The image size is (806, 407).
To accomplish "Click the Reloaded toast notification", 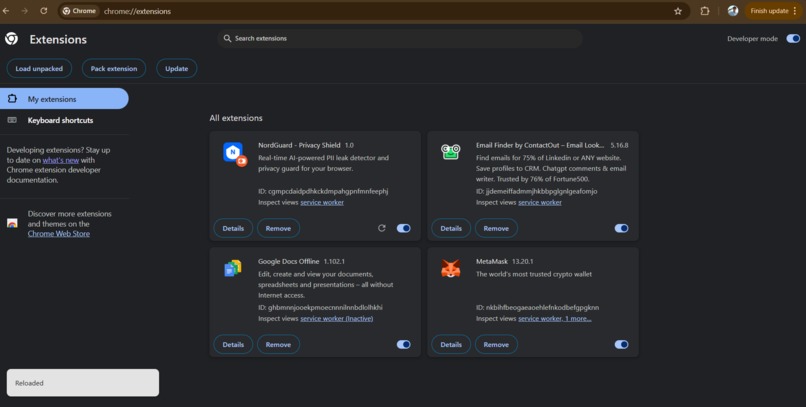I will [83, 383].
